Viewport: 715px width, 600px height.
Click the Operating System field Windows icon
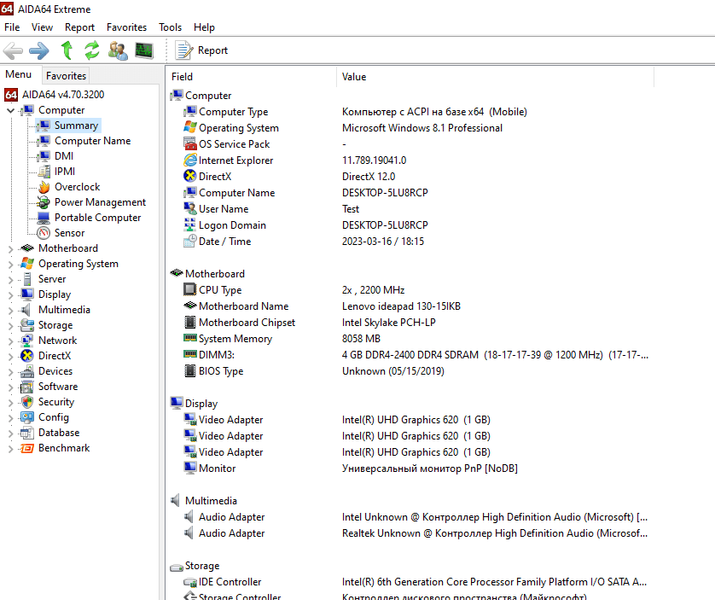(x=190, y=128)
